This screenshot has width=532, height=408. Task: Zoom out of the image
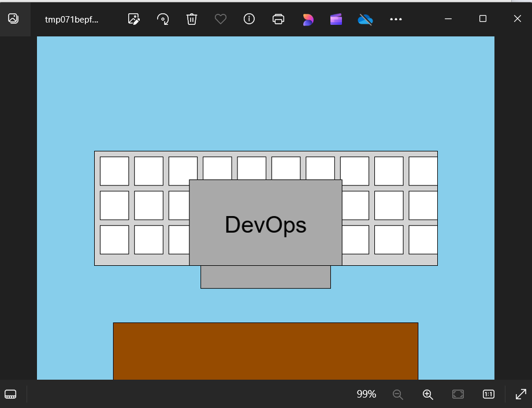coord(397,394)
